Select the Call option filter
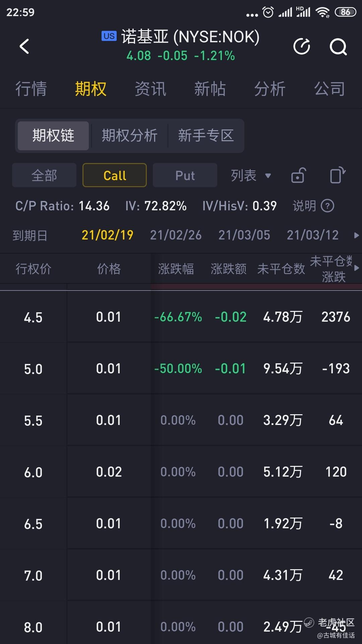The width and height of the screenshot is (362, 644). pyautogui.click(x=115, y=175)
